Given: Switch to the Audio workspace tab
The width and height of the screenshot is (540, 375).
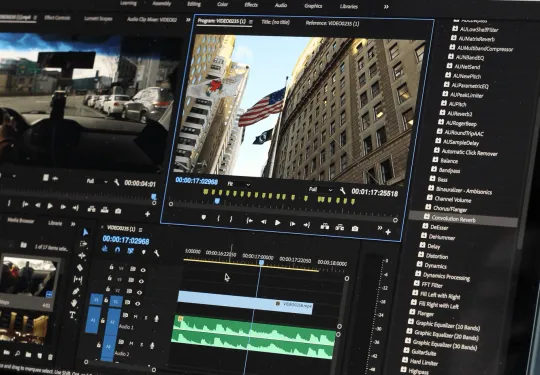Looking at the screenshot, I should (281, 5).
